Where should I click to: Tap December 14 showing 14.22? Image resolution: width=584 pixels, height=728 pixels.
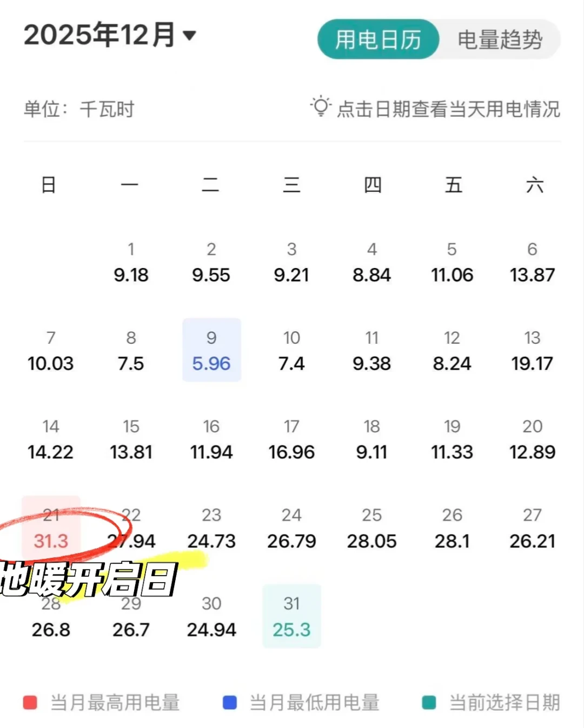tap(51, 439)
